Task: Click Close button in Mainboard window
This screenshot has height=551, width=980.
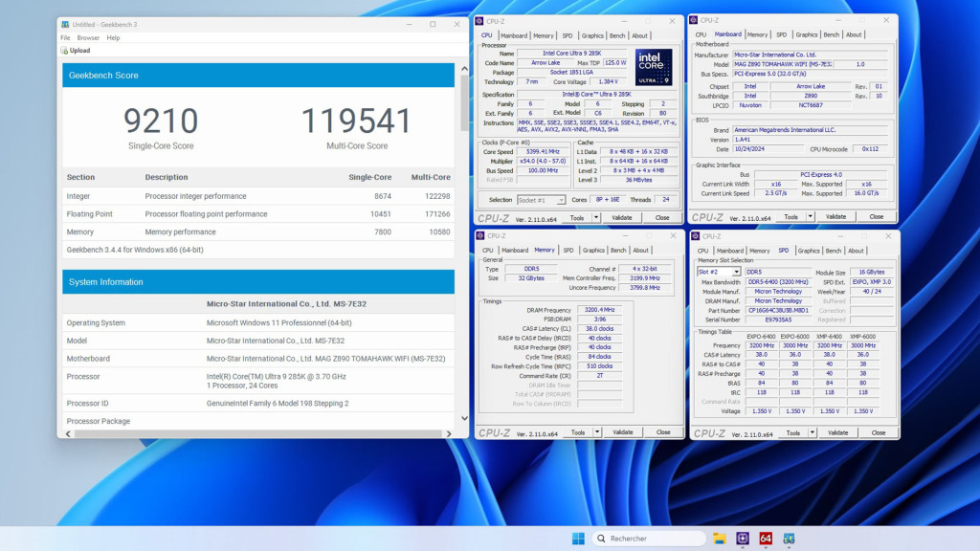Action: point(877,217)
